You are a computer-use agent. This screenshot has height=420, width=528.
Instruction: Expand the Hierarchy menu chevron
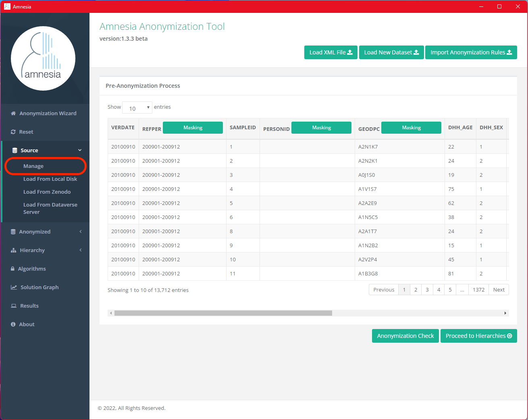point(81,250)
